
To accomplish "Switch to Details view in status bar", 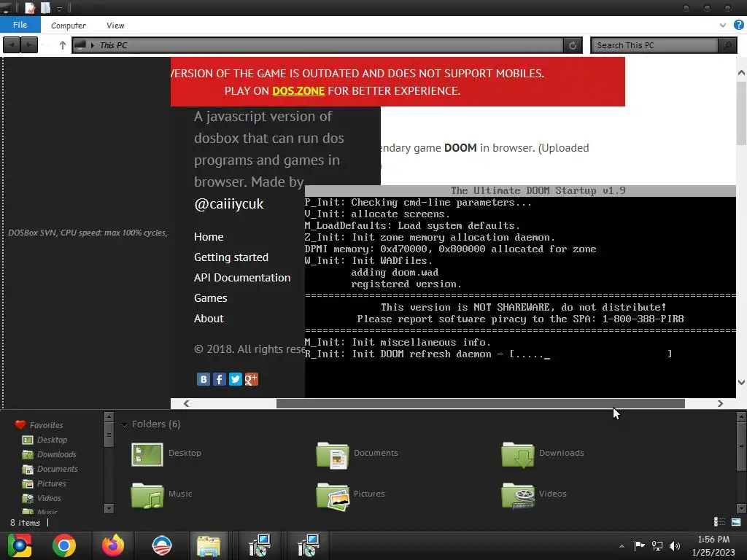I will click(x=719, y=522).
